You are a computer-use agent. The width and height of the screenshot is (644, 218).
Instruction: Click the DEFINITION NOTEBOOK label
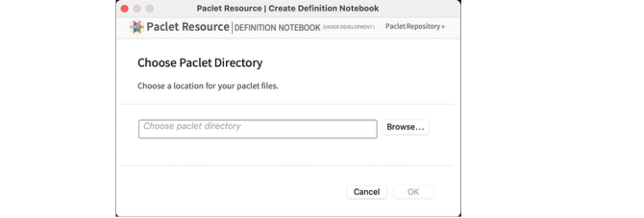(x=277, y=27)
